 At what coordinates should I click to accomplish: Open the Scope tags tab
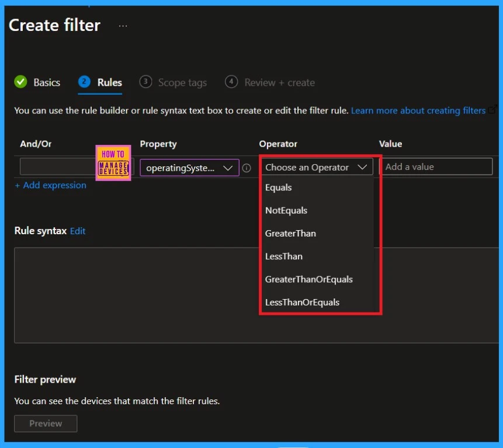(x=182, y=83)
